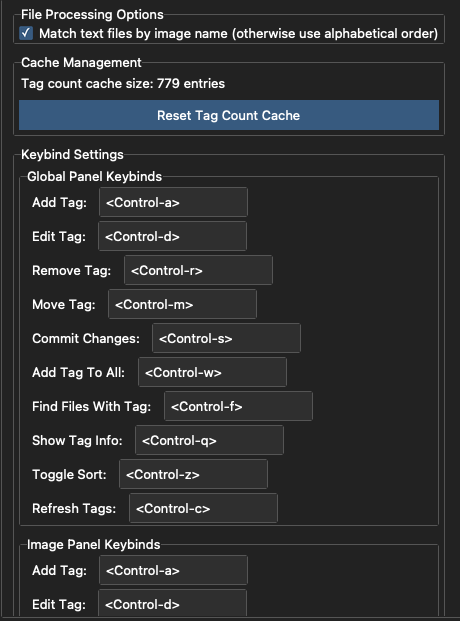Click Reset Tag Count Cache button
The width and height of the screenshot is (460, 621).
coord(229,115)
